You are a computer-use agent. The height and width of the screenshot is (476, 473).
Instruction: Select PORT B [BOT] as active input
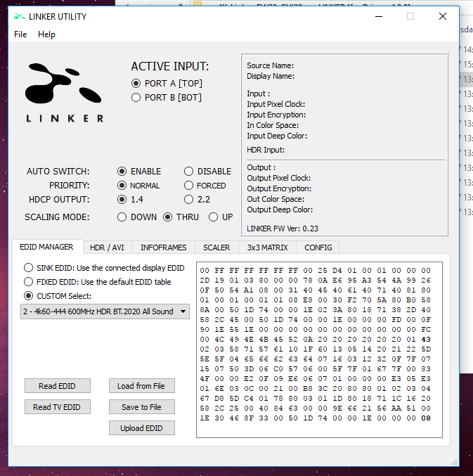click(136, 98)
